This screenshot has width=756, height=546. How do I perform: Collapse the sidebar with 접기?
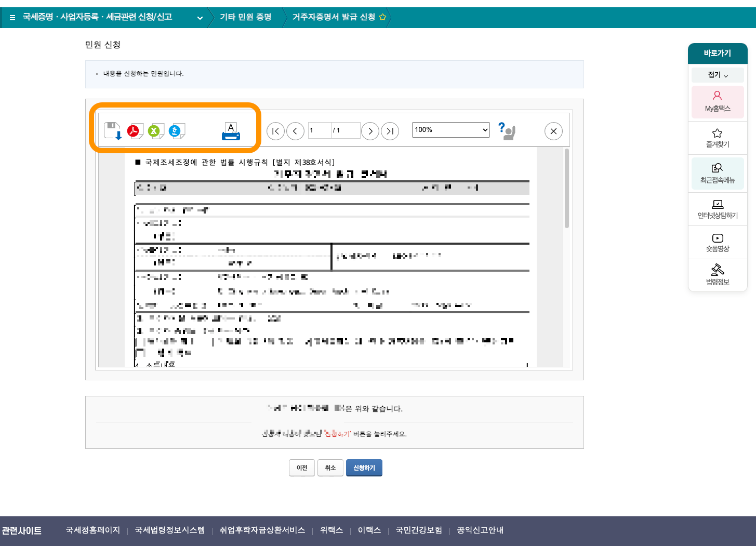click(717, 75)
